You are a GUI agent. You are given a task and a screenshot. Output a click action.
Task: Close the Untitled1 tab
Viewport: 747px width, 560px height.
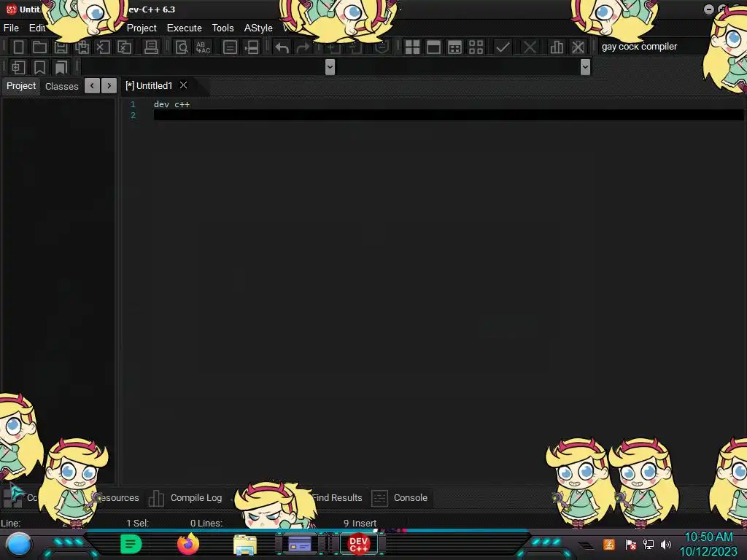(183, 85)
